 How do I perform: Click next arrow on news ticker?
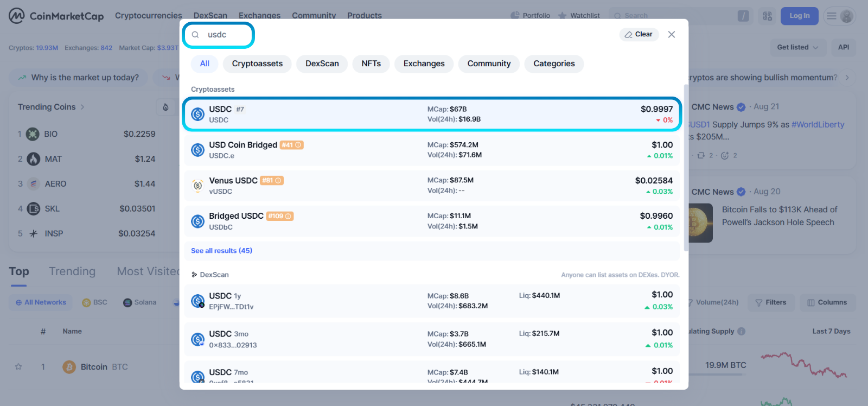pyautogui.click(x=847, y=78)
